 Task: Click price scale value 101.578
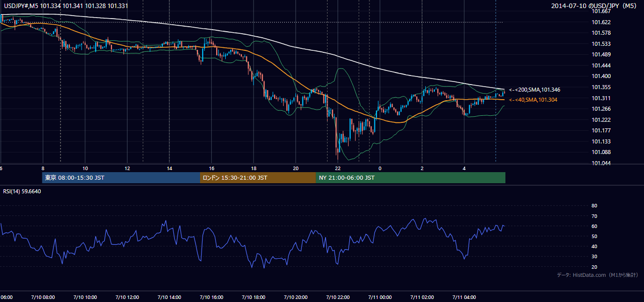point(602,33)
